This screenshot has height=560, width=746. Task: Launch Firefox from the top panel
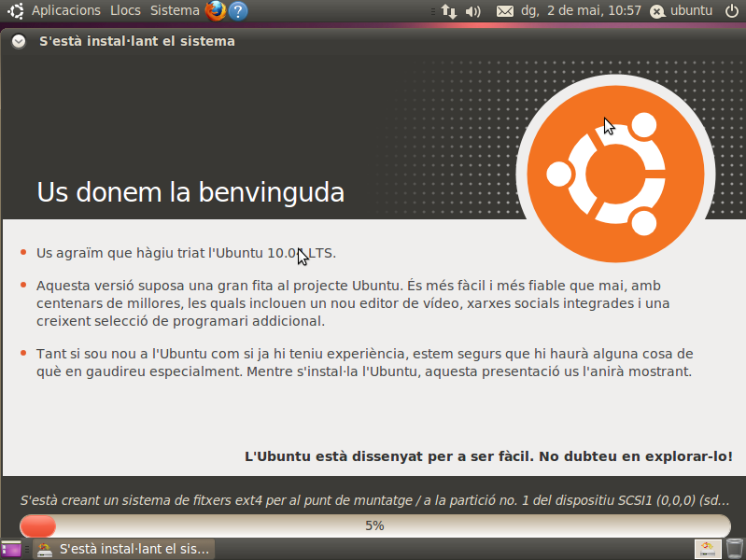point(216,10)
